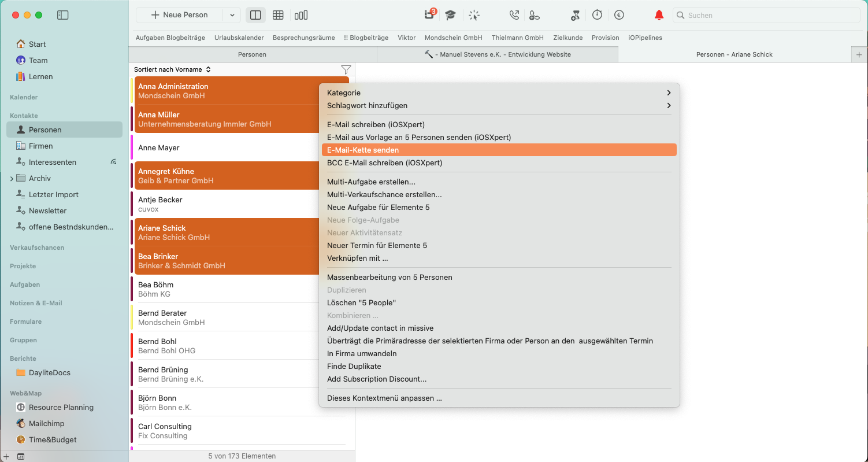Click the sparkle cursor toolbar icon
Viewport: 868px width, 462px height.
(474, 15)
